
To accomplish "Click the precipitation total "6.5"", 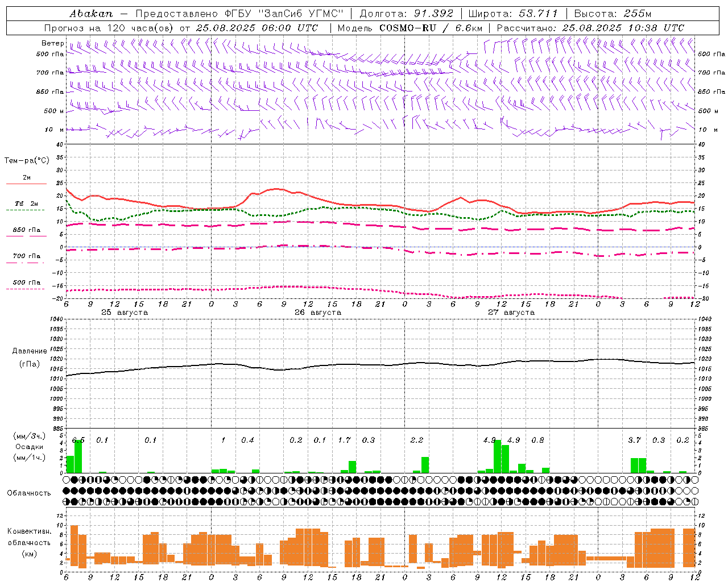I will click(x=78, y=440).
